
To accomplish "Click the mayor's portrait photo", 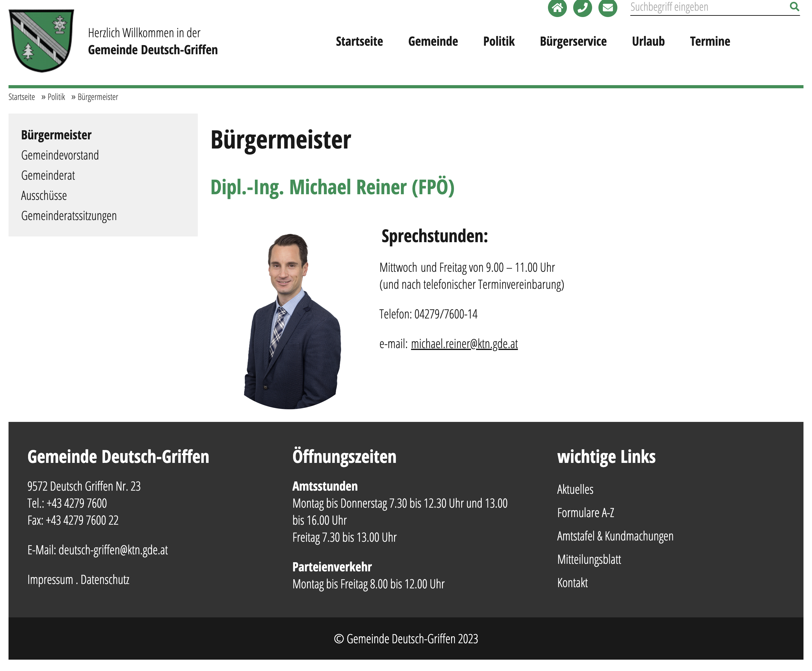I will [292, 321].
